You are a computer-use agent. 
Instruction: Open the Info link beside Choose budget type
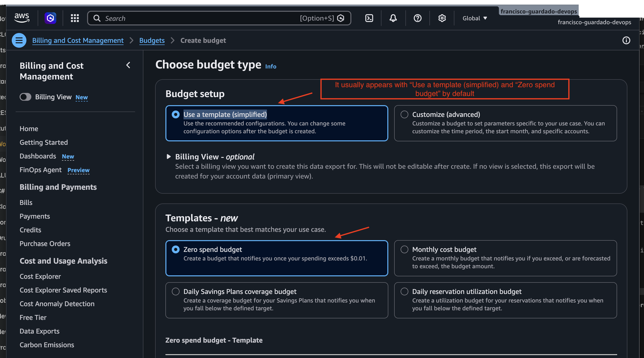click(x=271, y=67)
